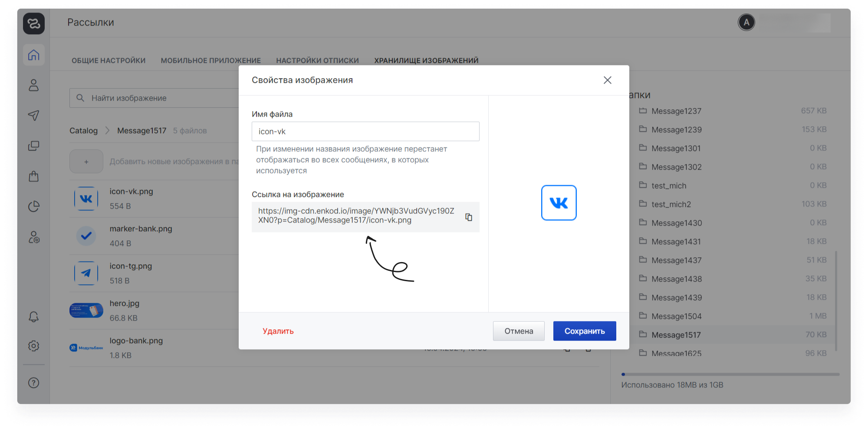
Task: Click the search magnifier icon
Action: coord(80,98)
